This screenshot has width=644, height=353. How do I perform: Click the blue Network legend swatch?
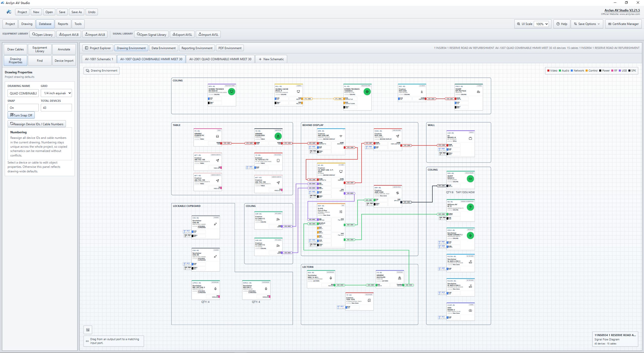[x=572, y=71]
